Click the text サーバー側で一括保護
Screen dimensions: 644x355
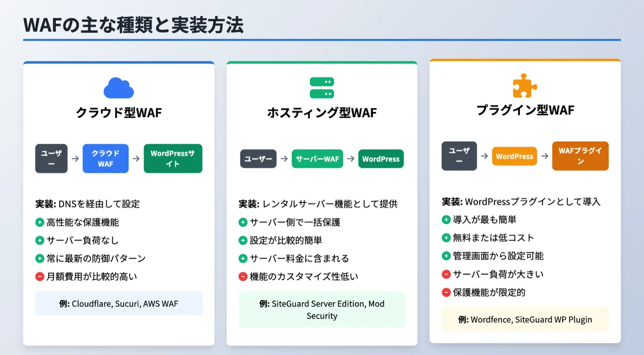pos(295,222)
